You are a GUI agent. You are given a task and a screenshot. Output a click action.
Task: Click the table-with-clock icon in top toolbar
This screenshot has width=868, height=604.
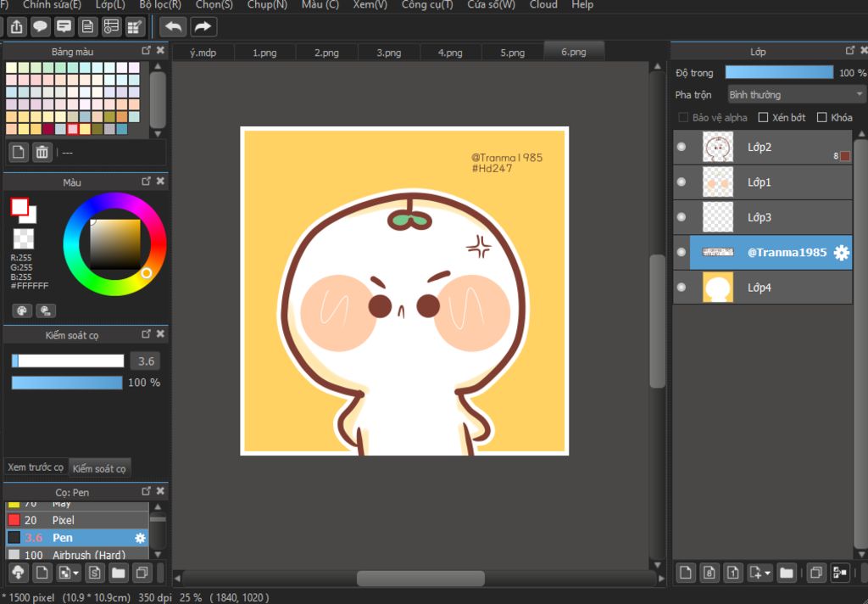coord(111,26)
